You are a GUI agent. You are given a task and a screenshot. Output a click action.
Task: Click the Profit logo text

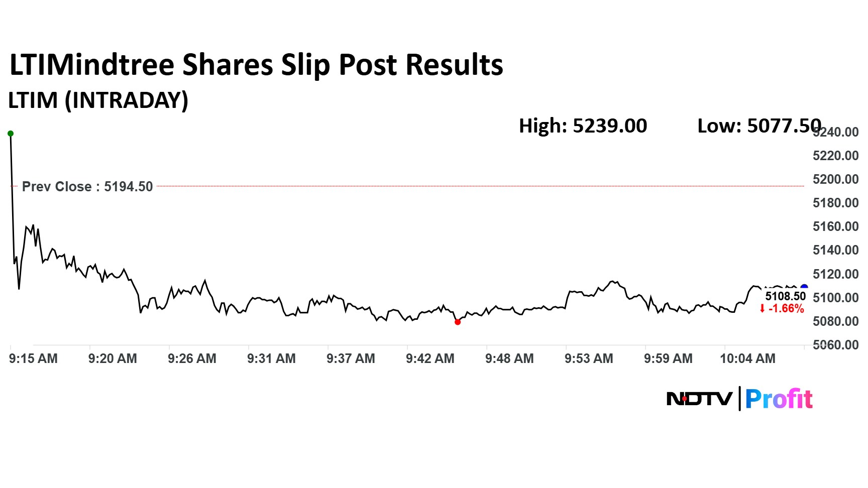click(x=779, y=399)
